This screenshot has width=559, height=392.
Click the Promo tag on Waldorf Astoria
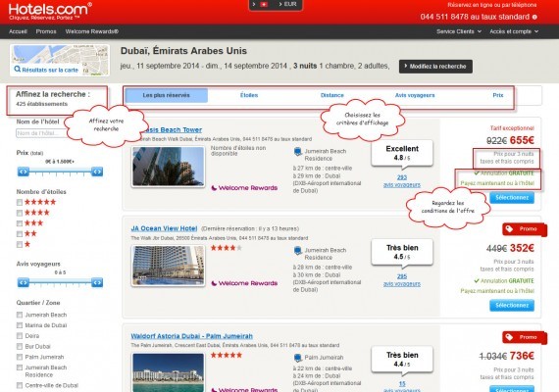pos(524,337)
